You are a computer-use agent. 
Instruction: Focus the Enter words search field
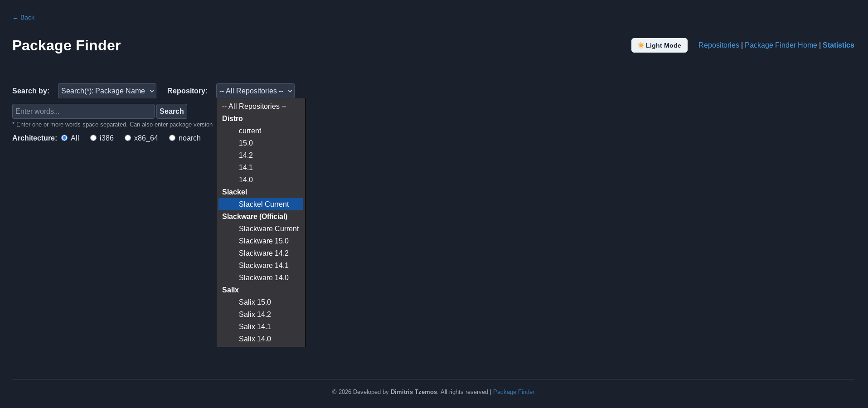[x=83, y=112]
